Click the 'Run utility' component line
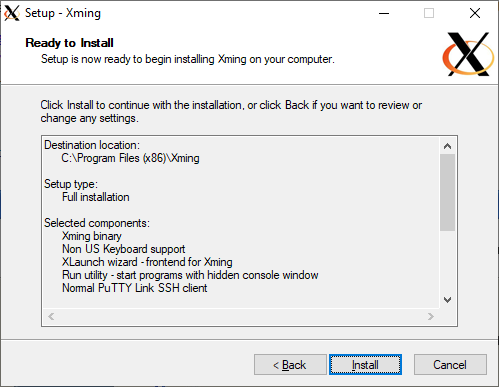The height and width of the screenshot is (387, 499). tap(190, 275)
